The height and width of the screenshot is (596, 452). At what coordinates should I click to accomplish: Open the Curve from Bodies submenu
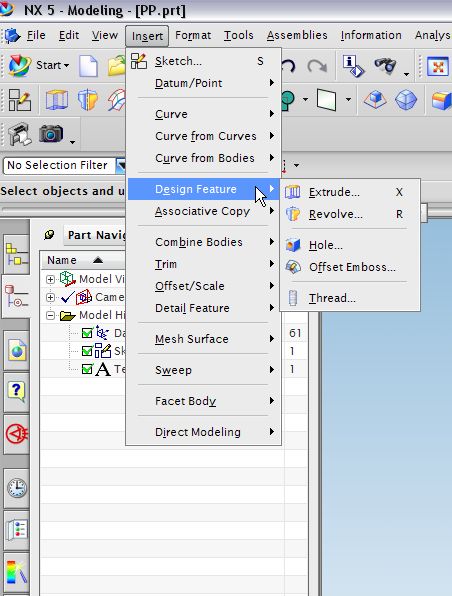tap(203, 158)
